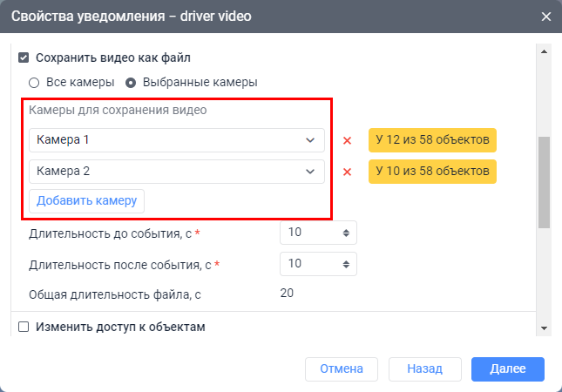Open the Камера 1 dropdown list

click(176, 140)
